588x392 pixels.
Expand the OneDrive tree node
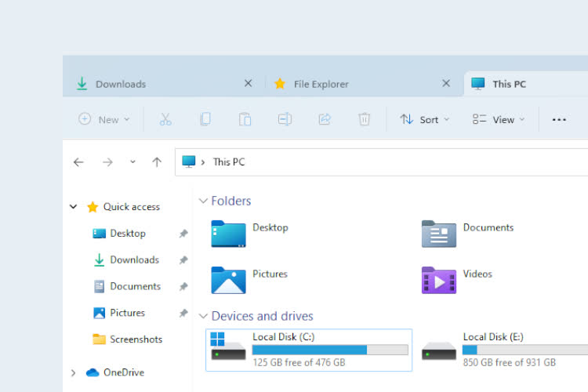point(74,373)
